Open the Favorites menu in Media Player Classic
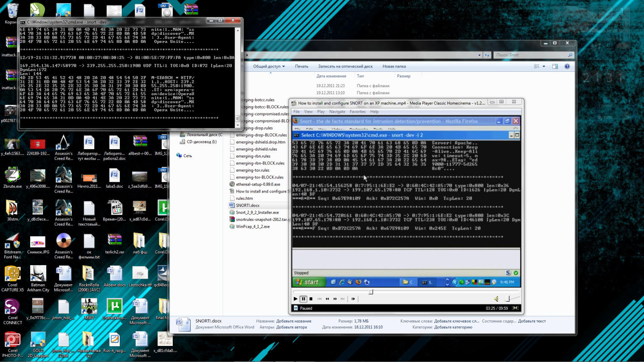Image resolution: width=644 pixels, height=362 pixels. click(x=357, y=112)
